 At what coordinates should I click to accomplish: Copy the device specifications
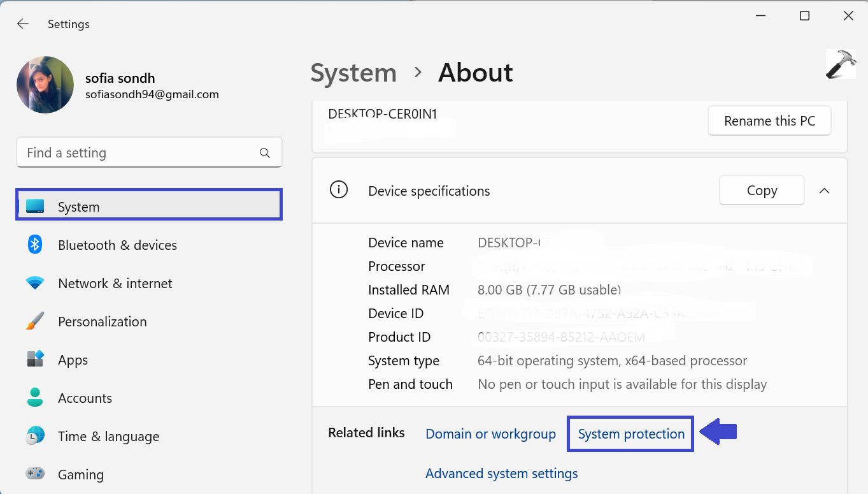coord(762,191)
